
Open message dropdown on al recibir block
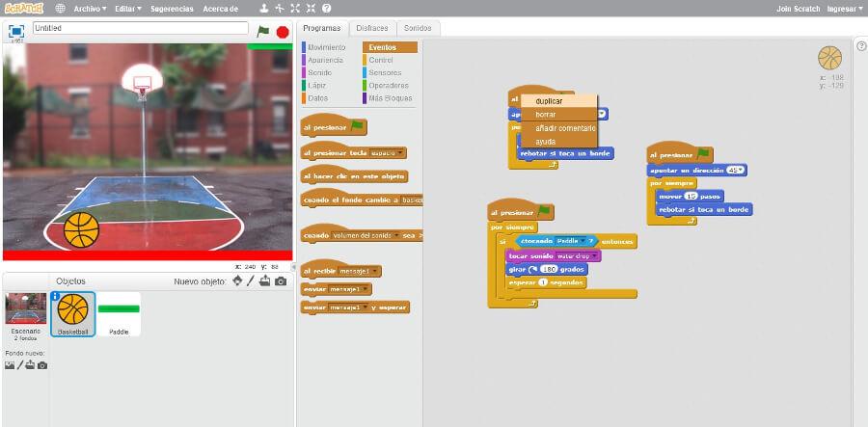(360, 272)
